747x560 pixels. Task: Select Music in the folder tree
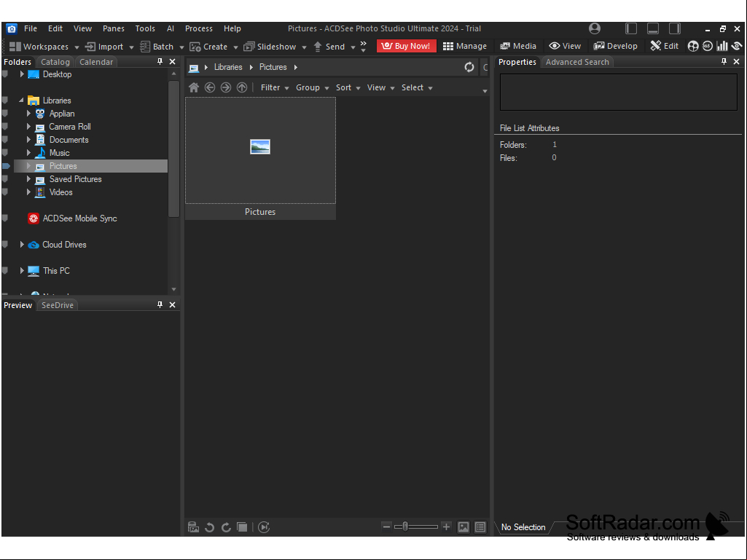click(x=60, y=153)
